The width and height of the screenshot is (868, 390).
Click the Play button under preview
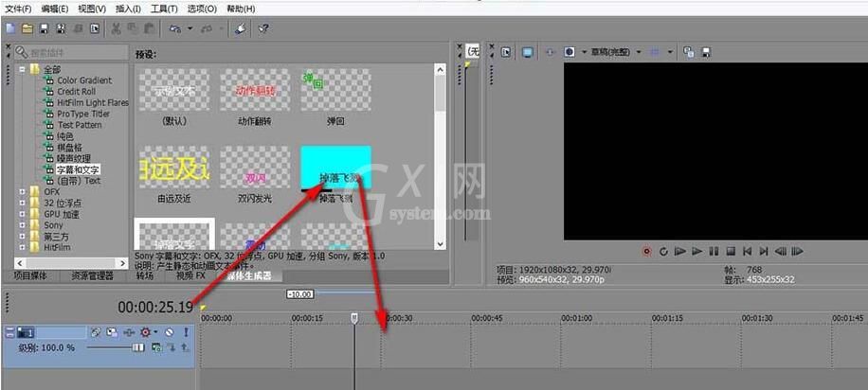pyautogui.click(x=696, y=252)
